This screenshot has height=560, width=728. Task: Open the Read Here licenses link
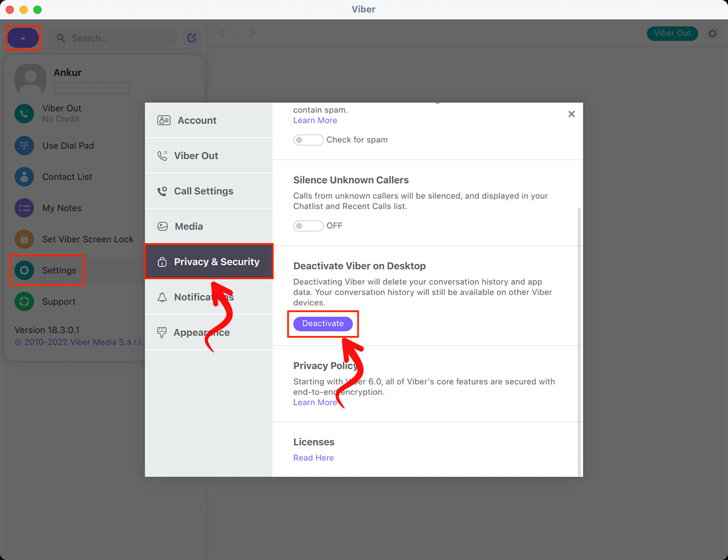pyautogui.click(x=313, y=458)
